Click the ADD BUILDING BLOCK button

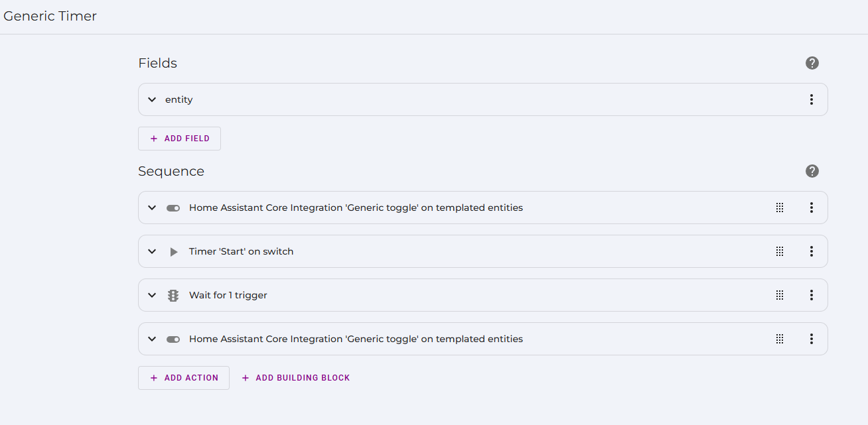(295, 377)
